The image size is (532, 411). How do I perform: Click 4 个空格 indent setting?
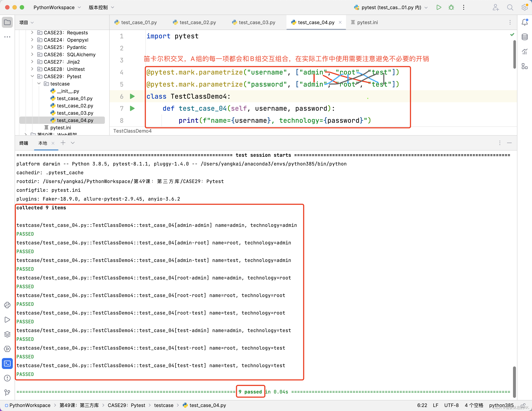point(474,405)
